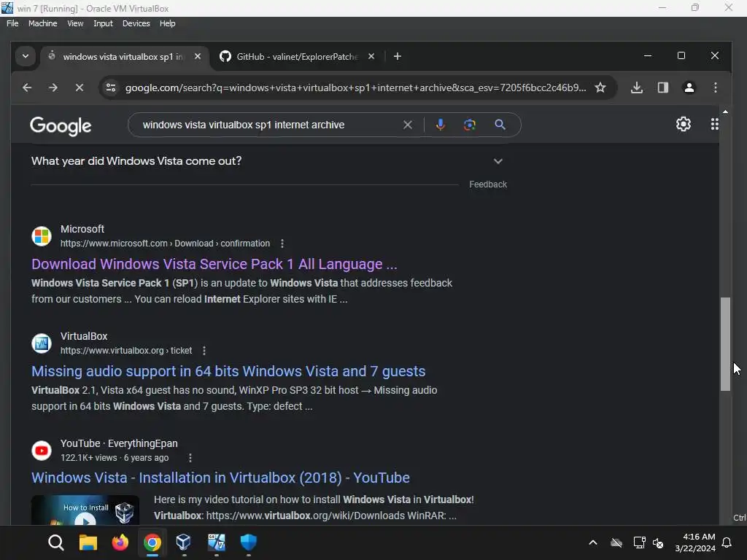Viewport: 747px width, 560px height.
Task: Open Windows taskbar search
Action: tap(55, 542)
